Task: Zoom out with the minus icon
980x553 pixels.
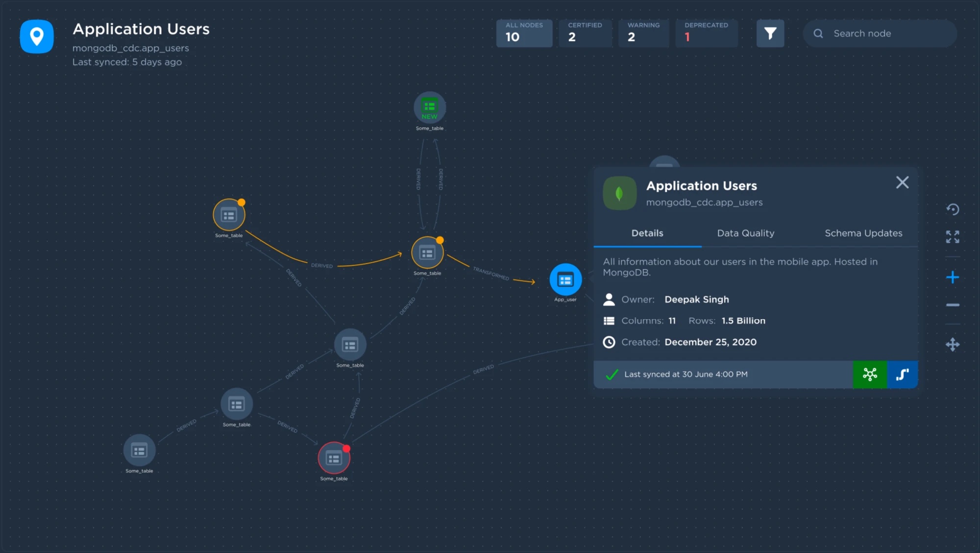Action: point(953,305)
